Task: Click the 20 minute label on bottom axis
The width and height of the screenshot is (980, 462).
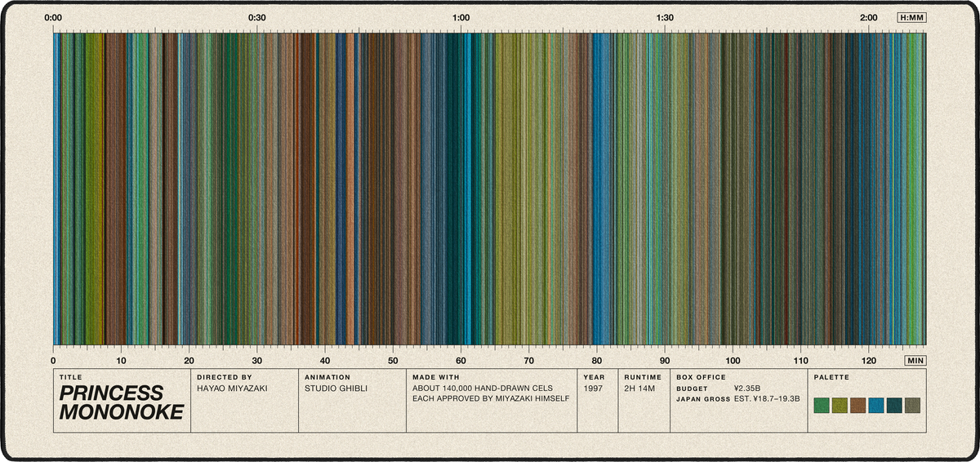Action: tap(189, 360)
